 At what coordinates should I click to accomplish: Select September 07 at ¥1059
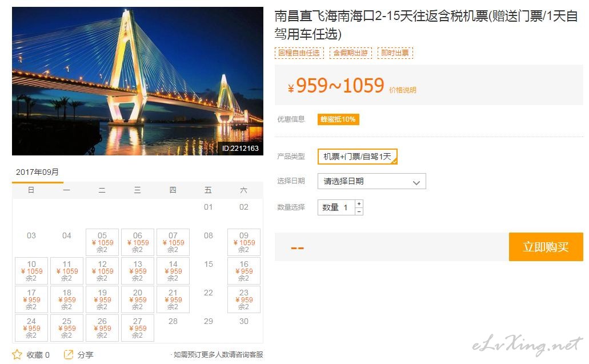tap(173, 242)
